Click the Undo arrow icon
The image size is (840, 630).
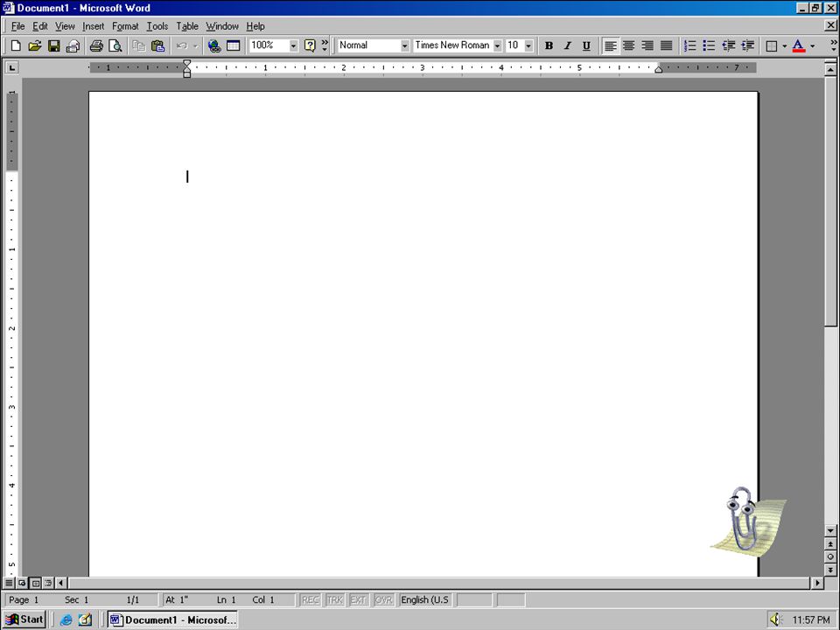click(182, 45)
